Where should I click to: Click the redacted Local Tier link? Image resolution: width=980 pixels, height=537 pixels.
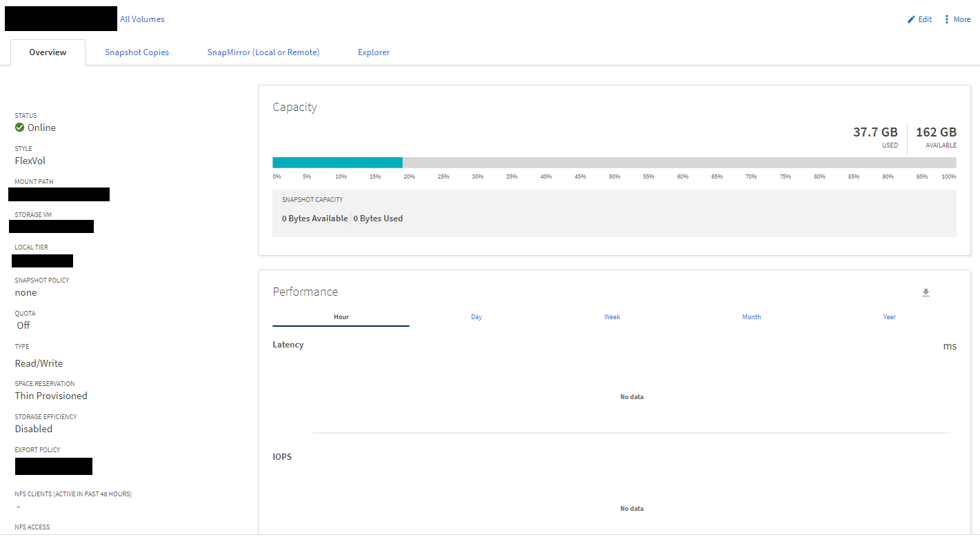(43, 261)
